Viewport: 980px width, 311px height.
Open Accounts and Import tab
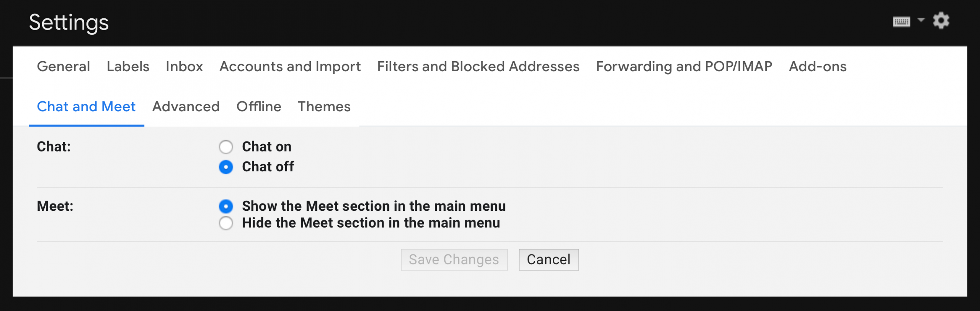coord(290,67)
